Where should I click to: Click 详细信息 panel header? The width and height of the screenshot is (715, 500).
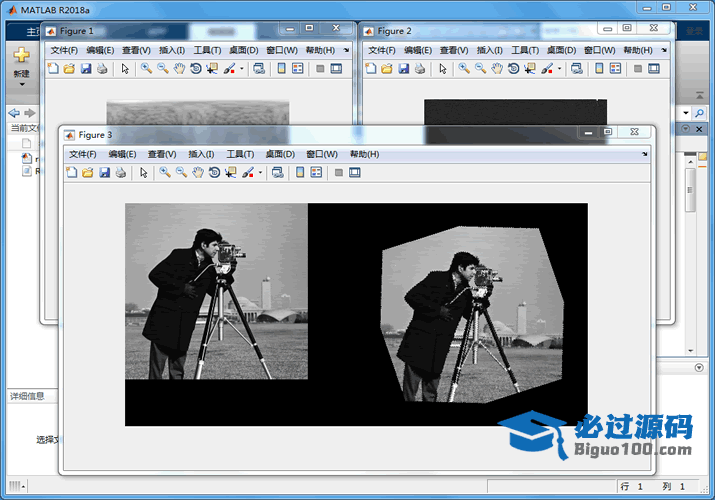tap(27, 396)
